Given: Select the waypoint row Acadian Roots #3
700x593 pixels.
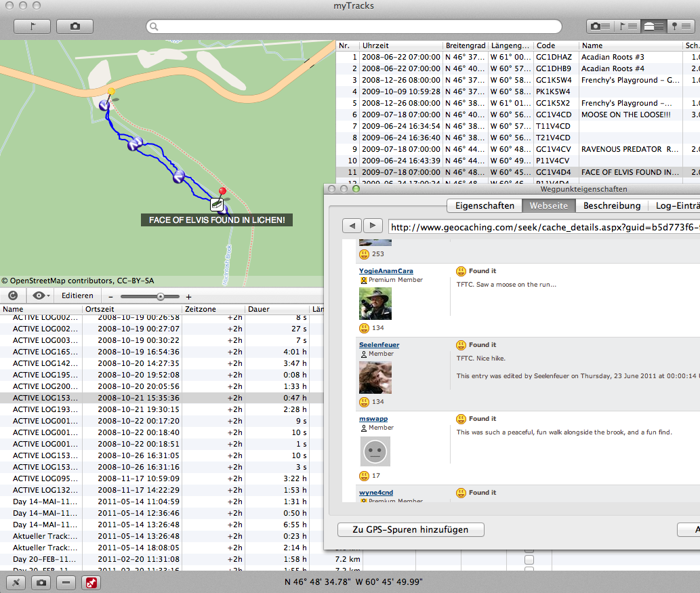Looking at the screenshot, I should (x=518, y=57).
